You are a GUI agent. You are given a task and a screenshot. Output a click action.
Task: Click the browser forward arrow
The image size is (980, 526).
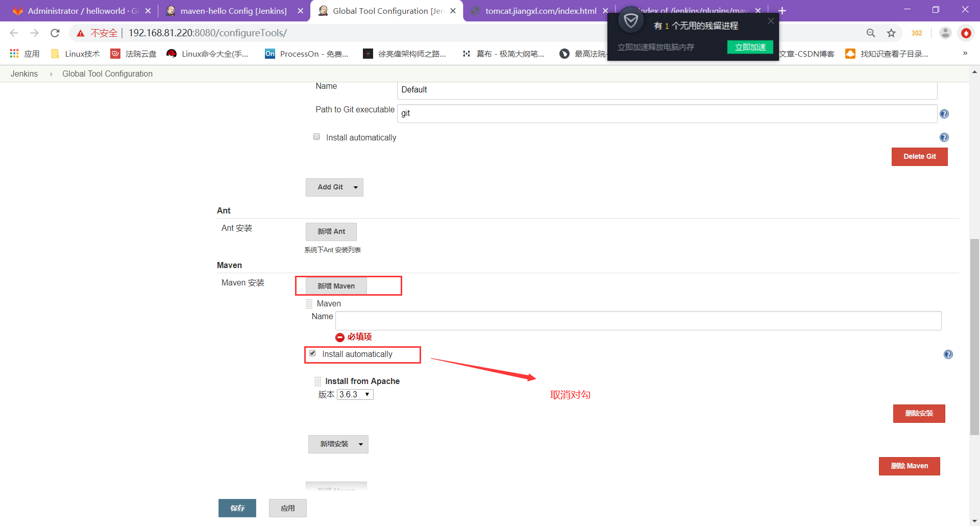(34, 33)
